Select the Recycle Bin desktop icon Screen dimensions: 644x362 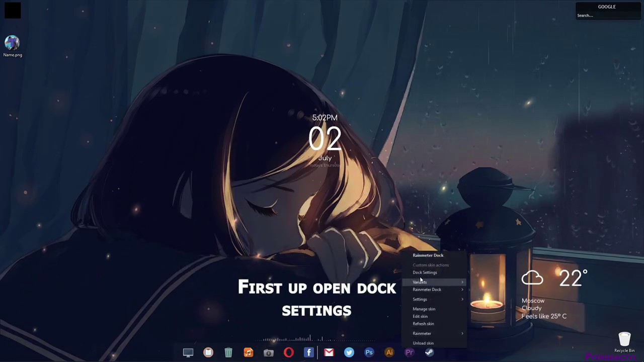[624, 342]
